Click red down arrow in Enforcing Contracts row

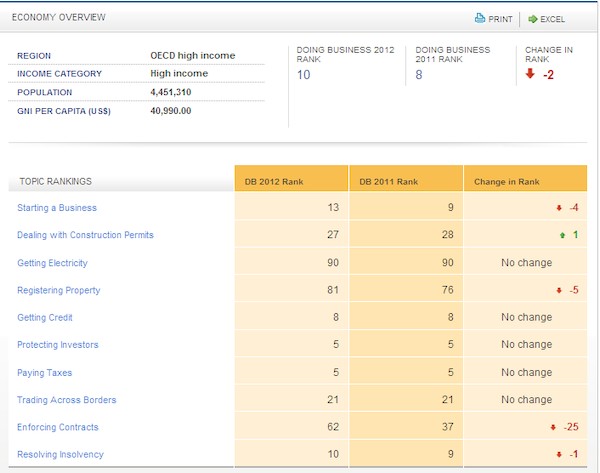click(x=553, y=428)
